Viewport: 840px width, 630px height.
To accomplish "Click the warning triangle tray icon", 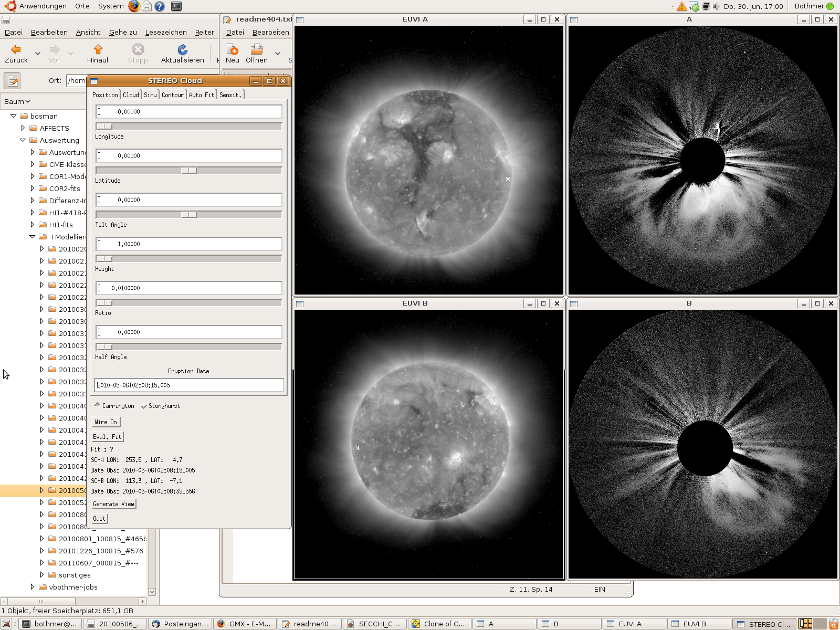I will 681,6.
